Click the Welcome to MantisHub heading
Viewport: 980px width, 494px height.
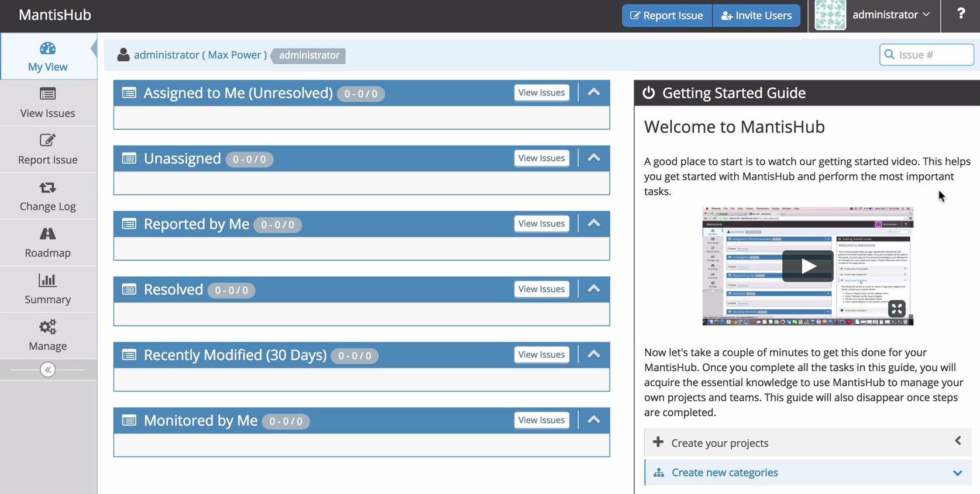[735, 127]
